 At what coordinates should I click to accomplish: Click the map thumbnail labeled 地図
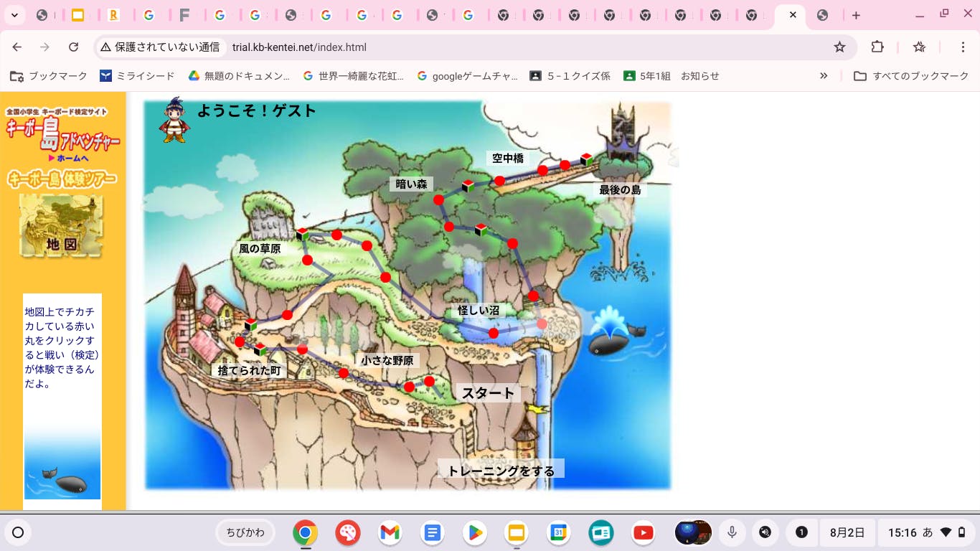(61, 226)
